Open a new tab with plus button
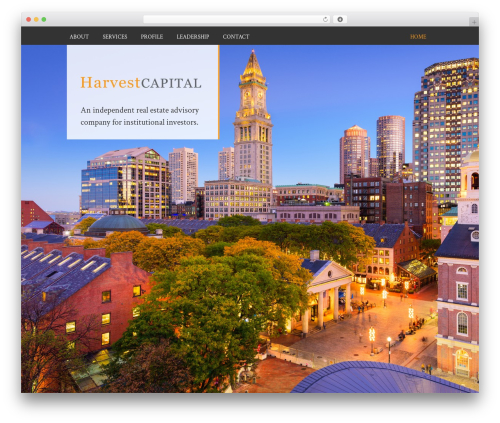 tap(474, 22)
